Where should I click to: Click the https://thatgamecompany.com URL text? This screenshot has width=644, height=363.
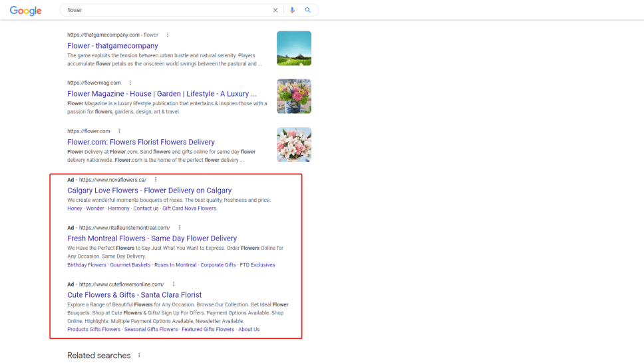[x=104, y=35]
